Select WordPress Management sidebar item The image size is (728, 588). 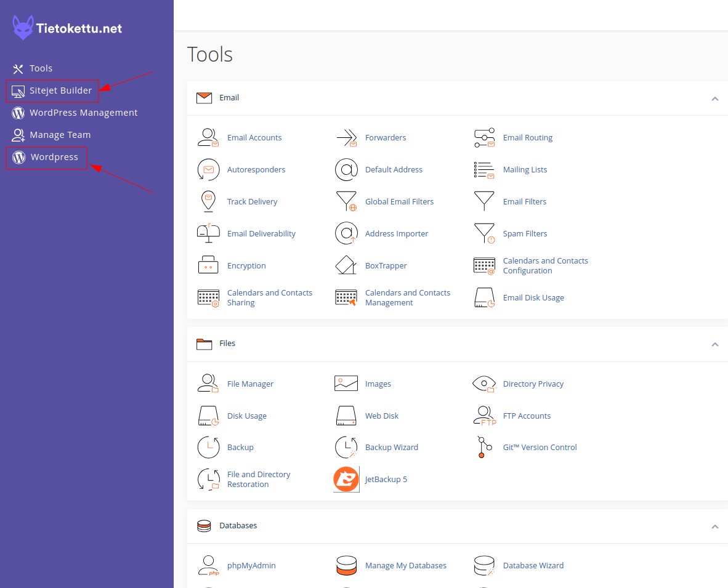pyautogui.click(x=75, y=113)
